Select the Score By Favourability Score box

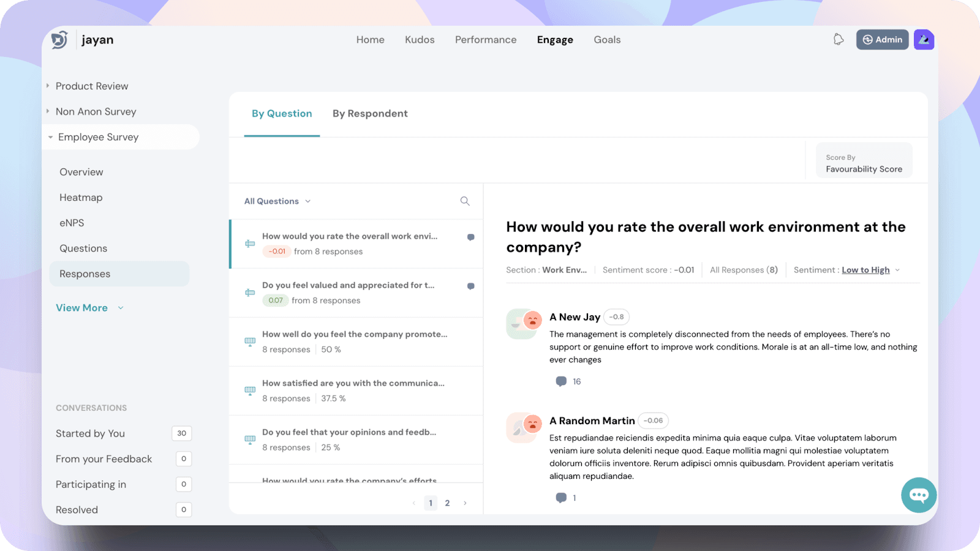(x=864, y=163)
